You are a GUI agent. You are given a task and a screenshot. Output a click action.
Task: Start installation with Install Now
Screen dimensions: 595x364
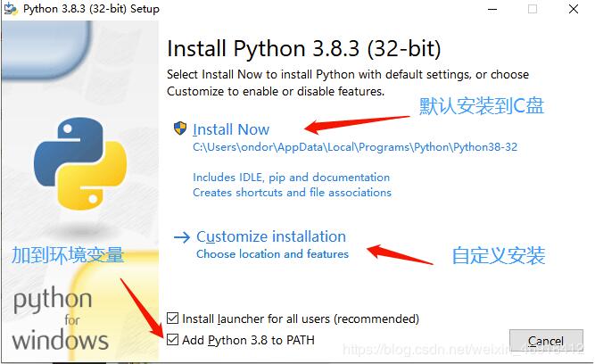point(231,129)
